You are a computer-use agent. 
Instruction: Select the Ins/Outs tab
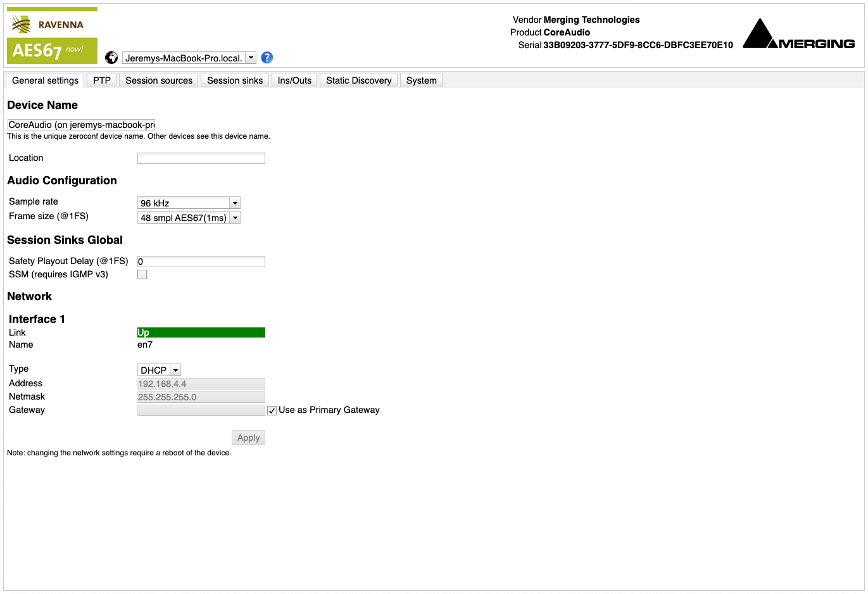click(294, 80)
